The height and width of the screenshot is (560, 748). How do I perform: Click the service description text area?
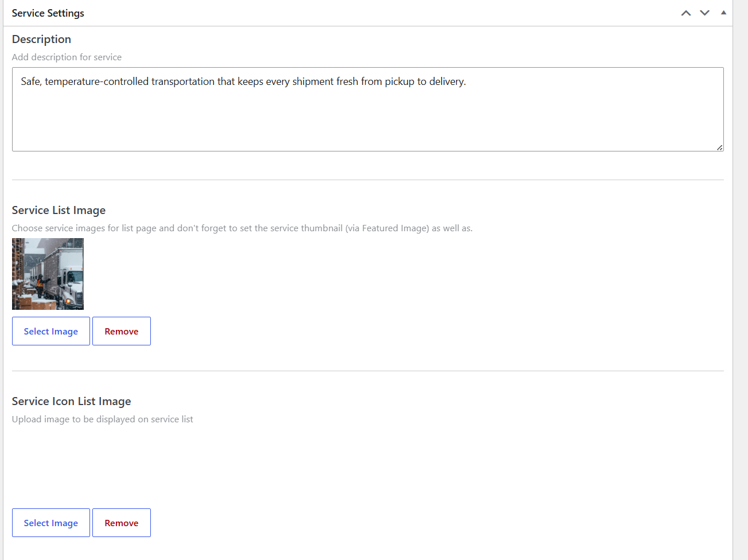point(368,110)
